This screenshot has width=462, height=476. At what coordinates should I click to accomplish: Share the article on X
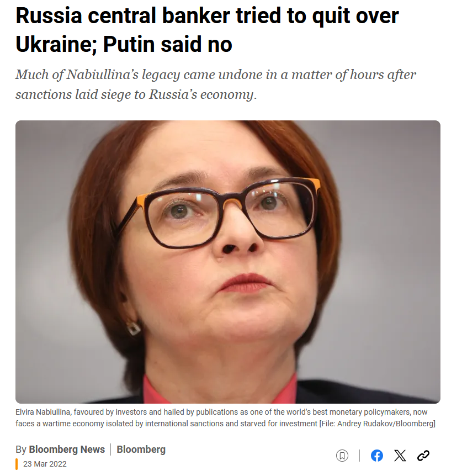point(400,456)
